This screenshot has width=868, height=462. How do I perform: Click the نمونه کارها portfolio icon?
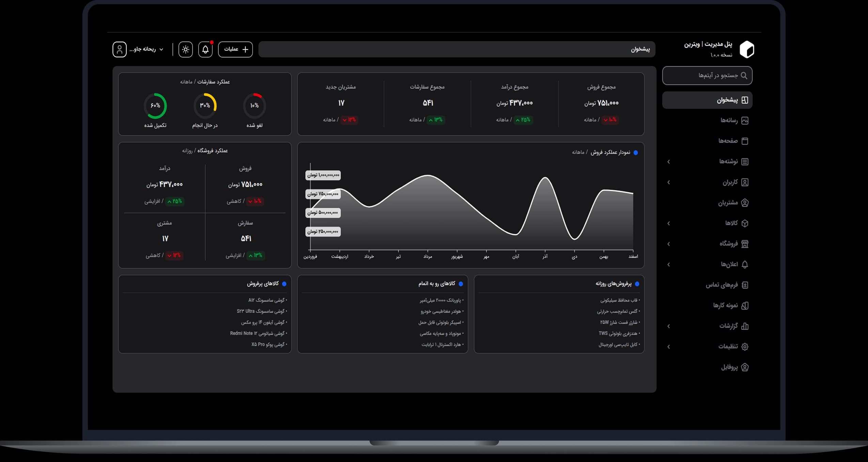coord(745,305)
